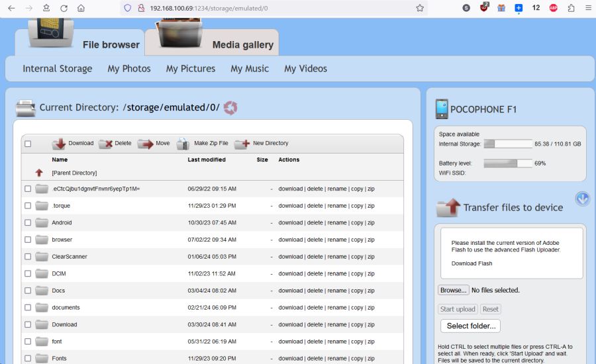596x364 pixels.
Task: Click the File browser SIM card icon
Action: [x=50, y=32]
